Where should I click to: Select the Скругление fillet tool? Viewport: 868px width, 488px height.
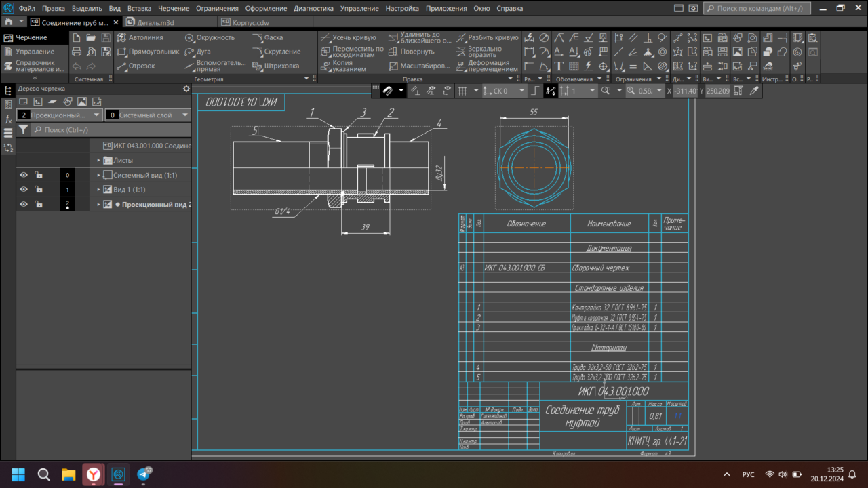(277, 52)
